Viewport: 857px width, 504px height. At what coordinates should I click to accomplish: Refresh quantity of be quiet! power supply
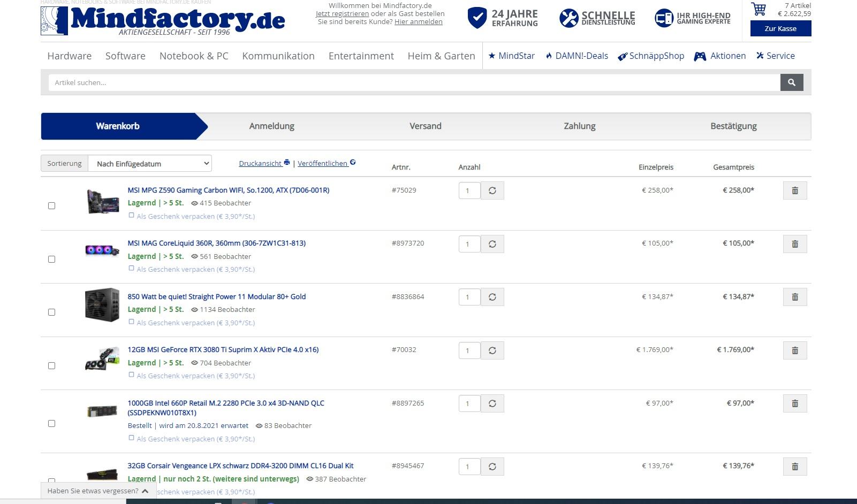point(492,297)
